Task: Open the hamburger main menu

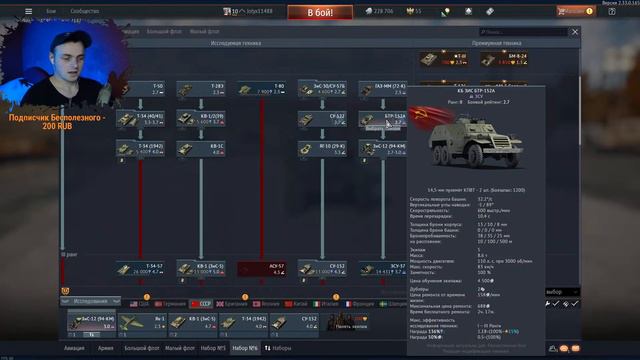Action: tap(28, 11)
